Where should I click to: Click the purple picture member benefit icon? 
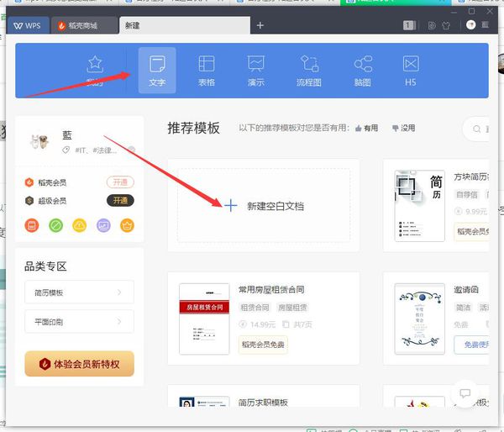103,225
